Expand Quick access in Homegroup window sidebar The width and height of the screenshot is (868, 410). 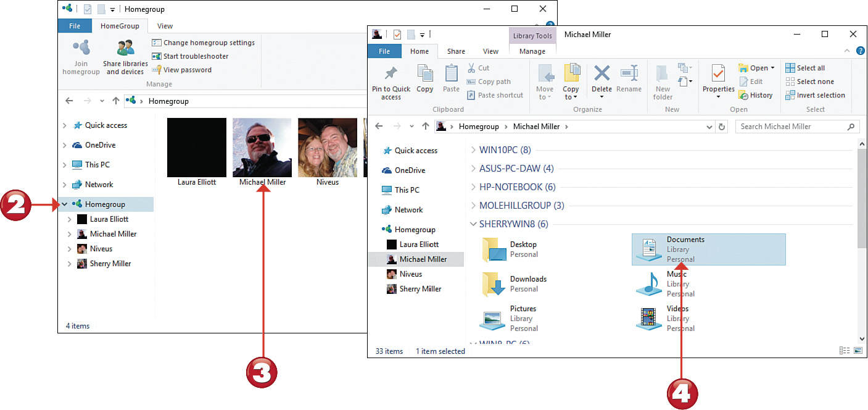[65, 125]
